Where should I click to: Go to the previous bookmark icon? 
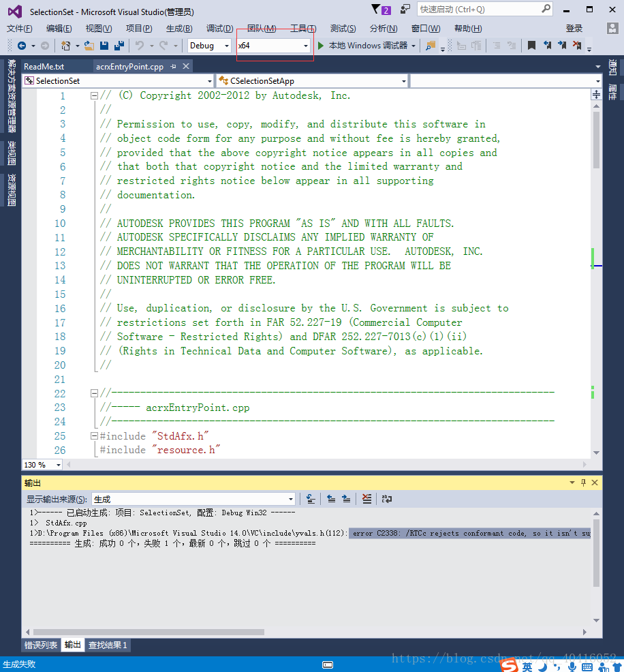click(x=547, y=46)
